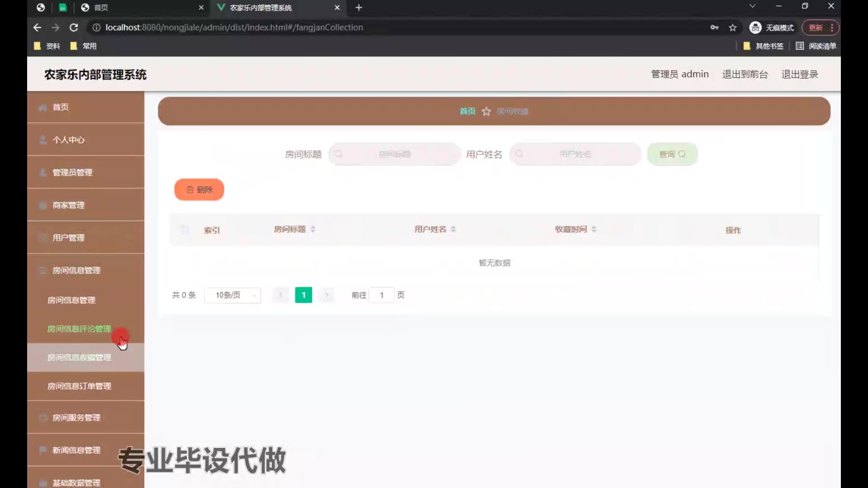The image size is (868, 488).
Task: Toggle the select-all checkbox in table header
Action: pyautogui.click(x=184, y=230)
